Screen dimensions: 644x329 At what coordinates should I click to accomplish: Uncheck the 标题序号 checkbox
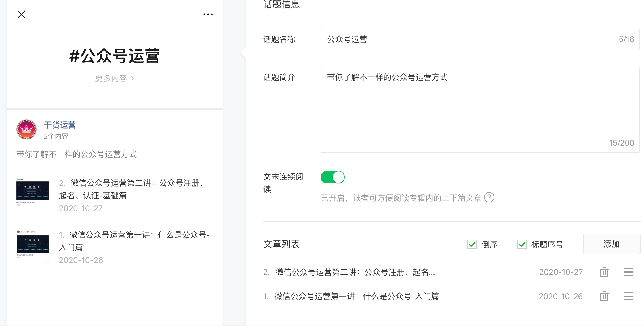click(x=522, y=244)
